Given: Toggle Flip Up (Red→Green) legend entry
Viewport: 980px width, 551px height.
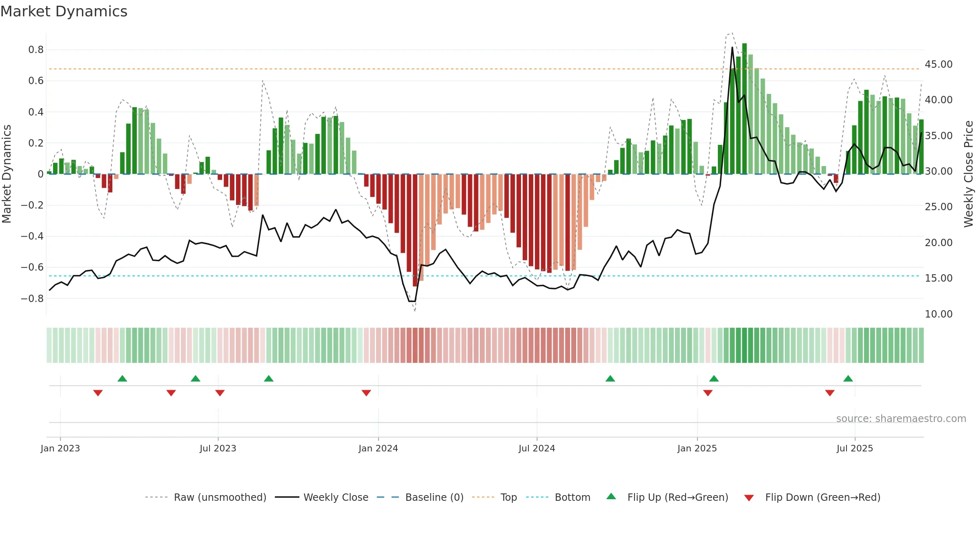Looking at the screenshot, I should click(668, 497).
